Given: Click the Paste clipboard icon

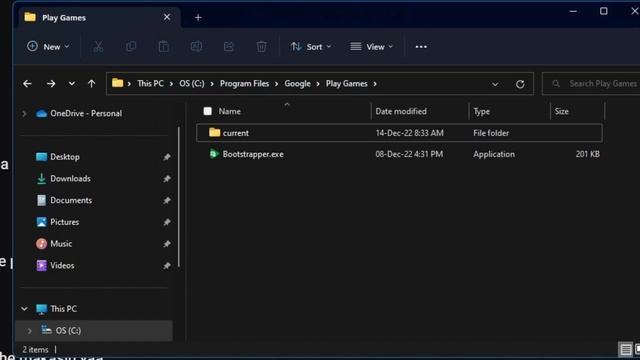Looking at the screenshot, I should 164,47.
